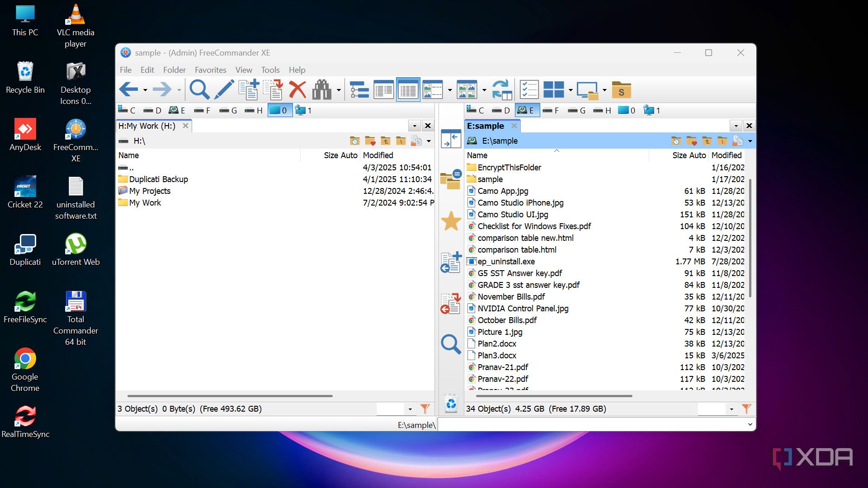The image size is (868, 488).
Task: Click the Forward navigation arrow
Action: pyautogui.click(x=162, y=89)
